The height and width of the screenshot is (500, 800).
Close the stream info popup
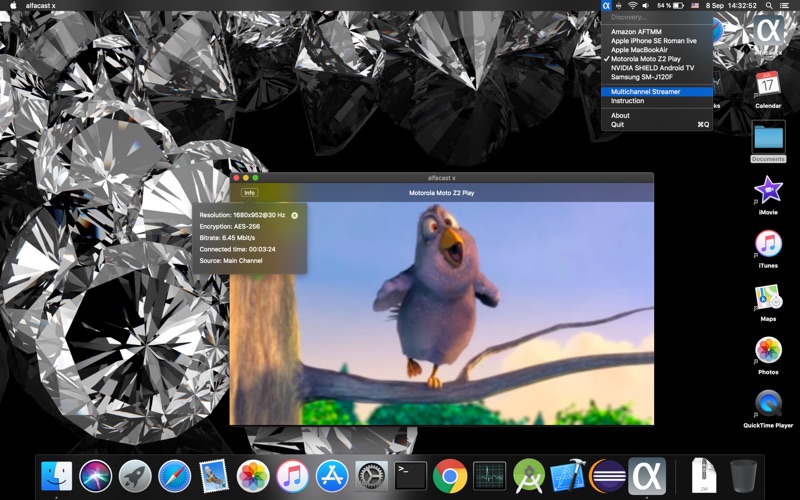294,215
